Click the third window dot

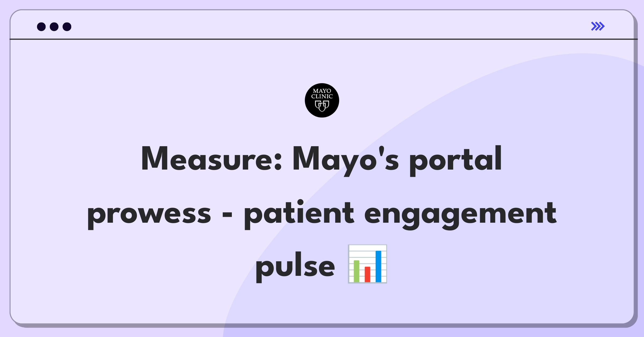click(67, 27)
